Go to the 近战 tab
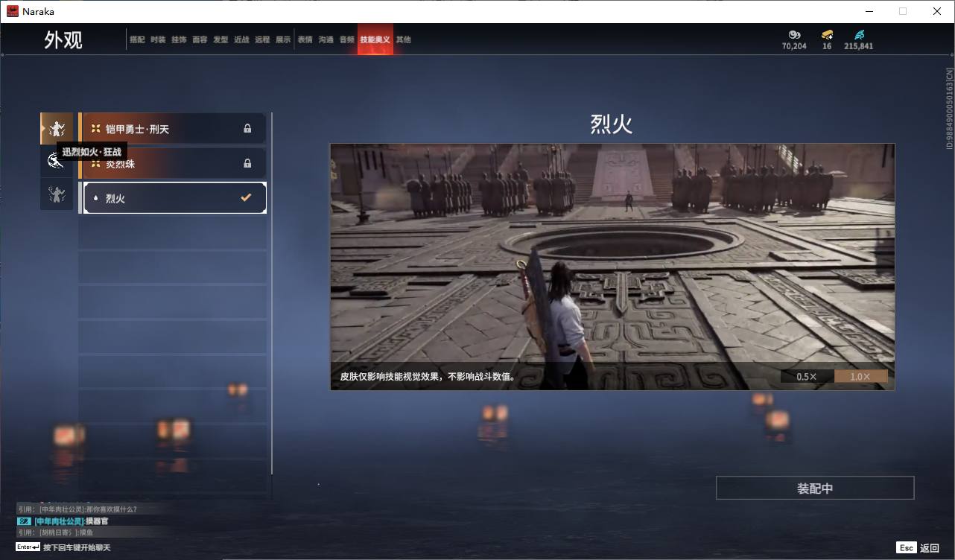Image resolution: width=955 pixels, height=560 pixels. click(x=241, y=39)
